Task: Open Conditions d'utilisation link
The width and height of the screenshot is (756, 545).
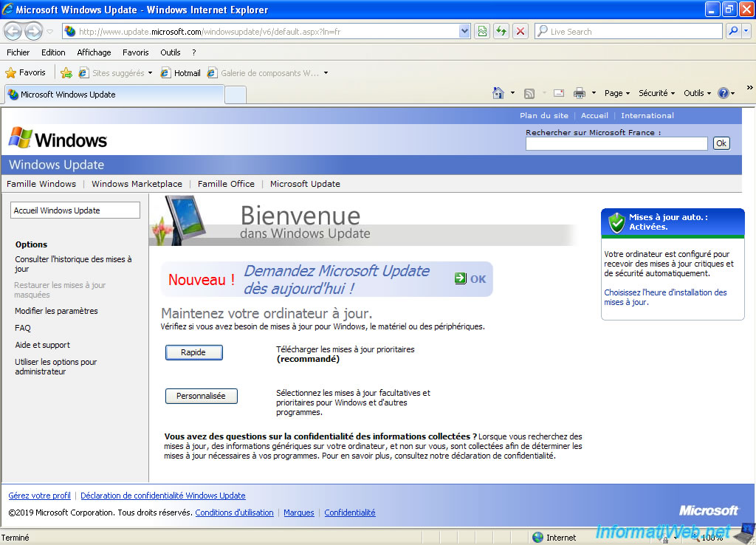Action: pyautogui.click(x=234, y=513)
